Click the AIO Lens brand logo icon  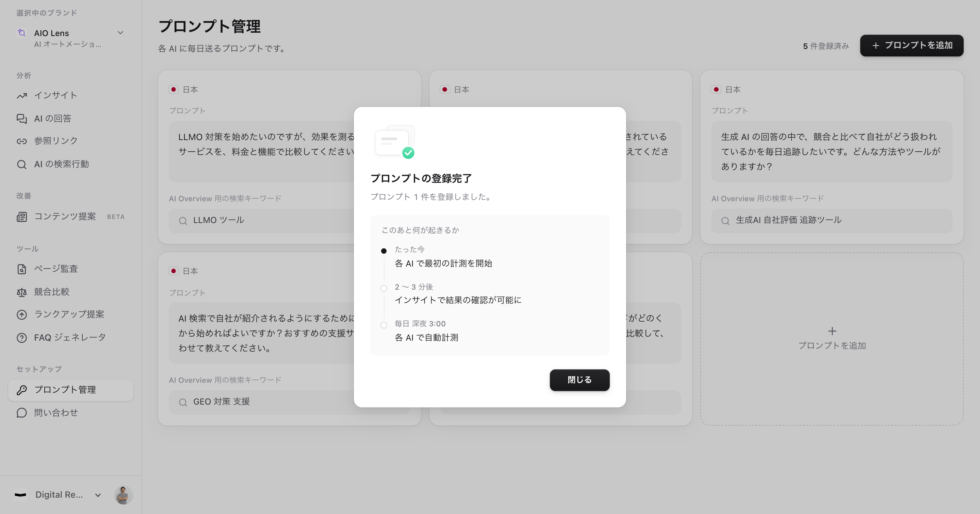[22, 33]
